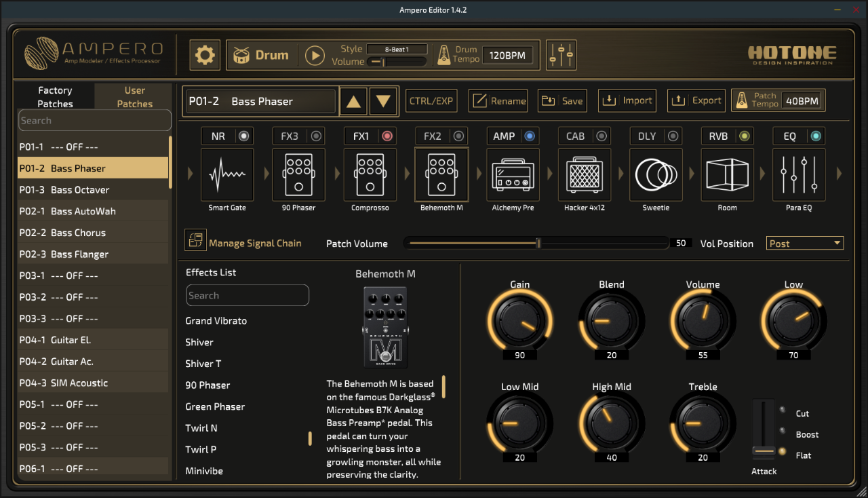
Task: Select patch P04-3 SIM Acoustic
Action: tap(93, 383)
